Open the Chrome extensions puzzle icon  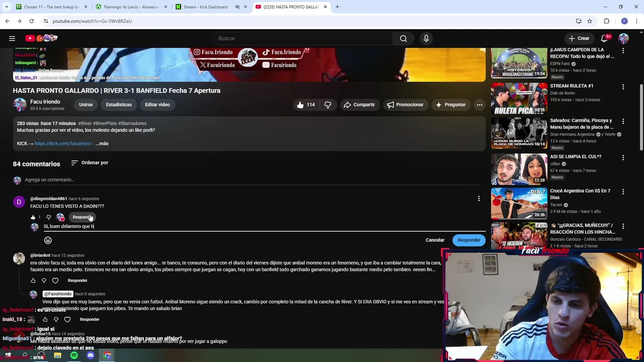click(607, 21)
